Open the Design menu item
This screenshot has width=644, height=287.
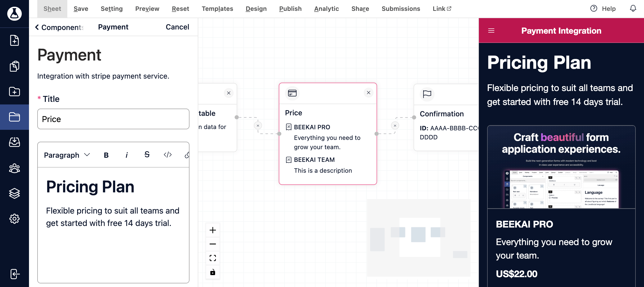coord(256,9)
